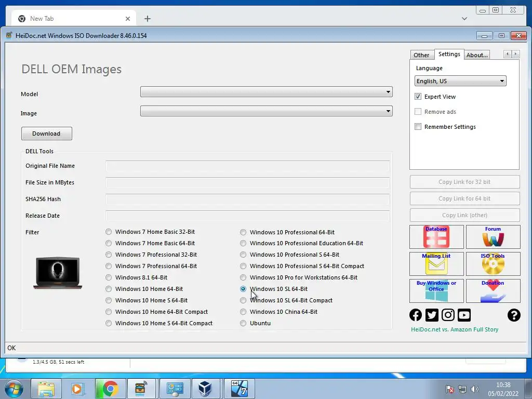Switch to the About... tab
Viewport: 532px width, 399px height.
coord(477,55)
